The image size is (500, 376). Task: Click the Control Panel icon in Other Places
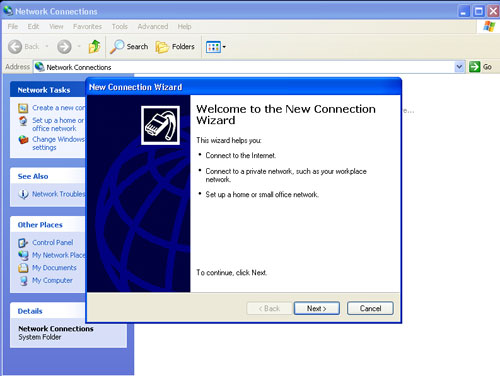tap(23, 243)
